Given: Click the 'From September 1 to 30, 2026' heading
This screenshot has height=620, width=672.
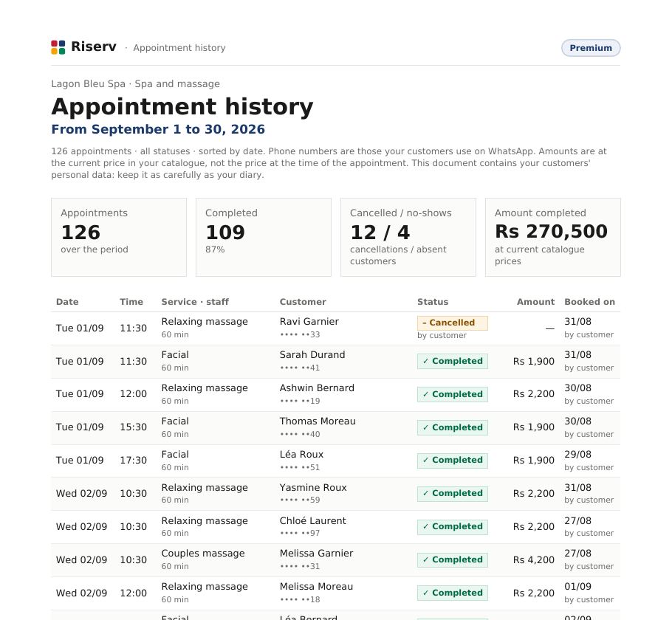Looking at the screenshot, I should (158, 129).
